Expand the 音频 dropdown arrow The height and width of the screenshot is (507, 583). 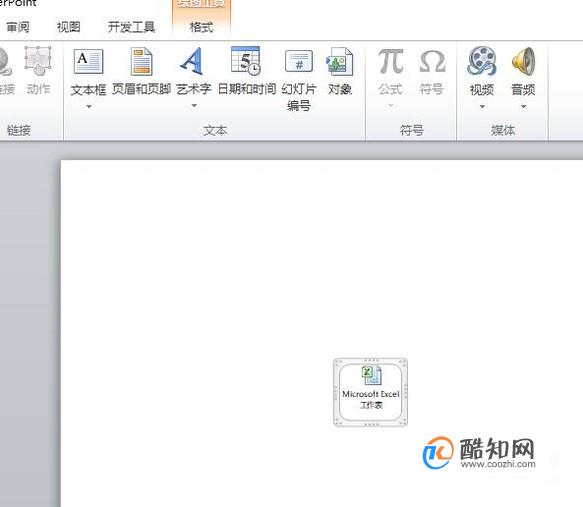(523, 107)
